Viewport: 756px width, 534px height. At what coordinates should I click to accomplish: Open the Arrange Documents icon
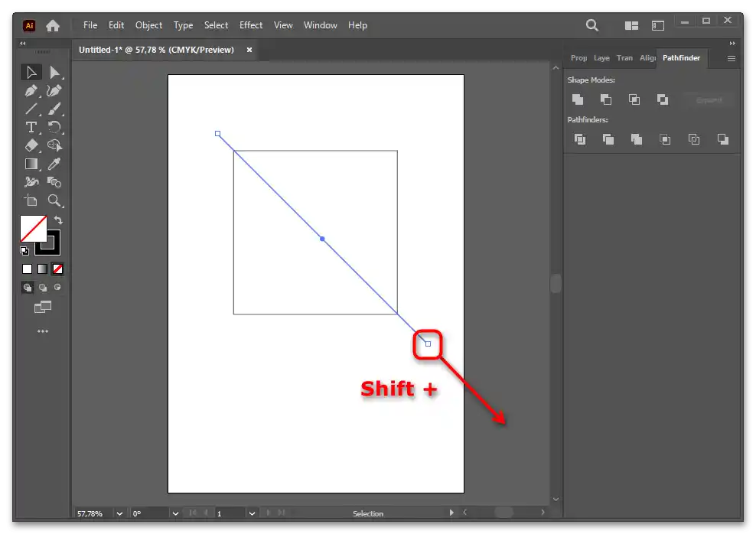pos(631,25)
